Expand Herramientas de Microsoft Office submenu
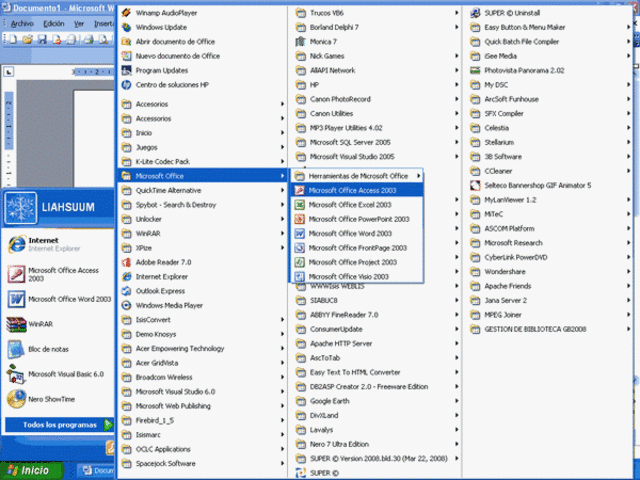 pos(356,176)
